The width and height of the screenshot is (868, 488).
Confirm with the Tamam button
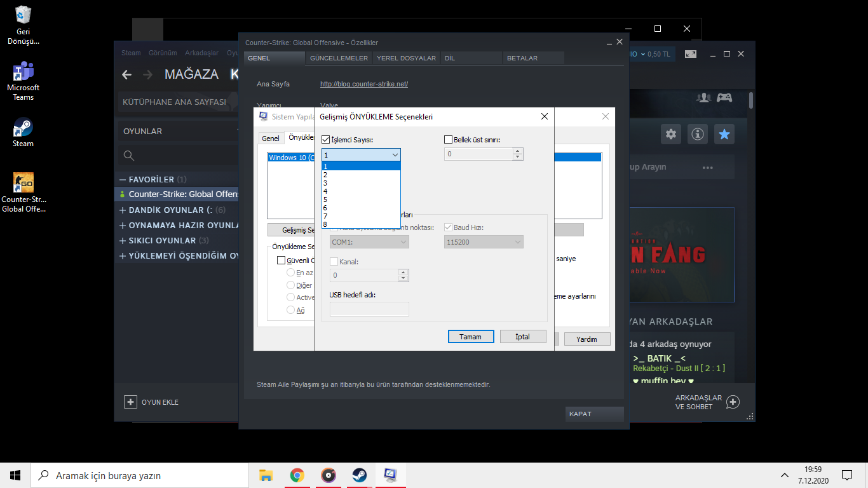[471, 337]
